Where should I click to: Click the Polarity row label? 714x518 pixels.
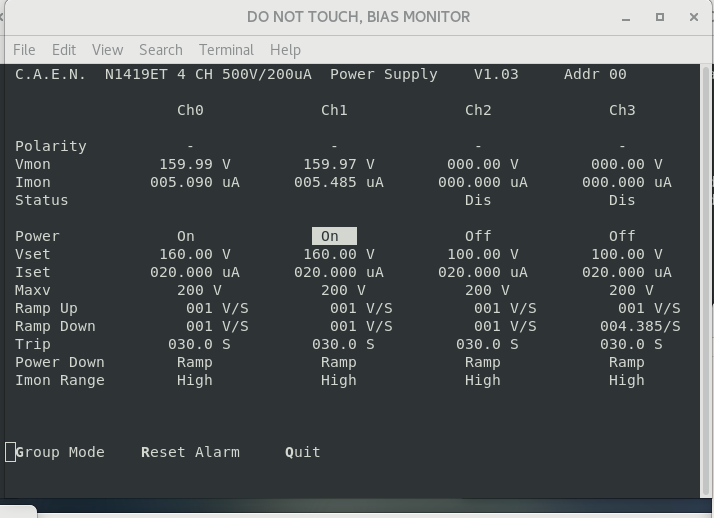click(51, 146)
